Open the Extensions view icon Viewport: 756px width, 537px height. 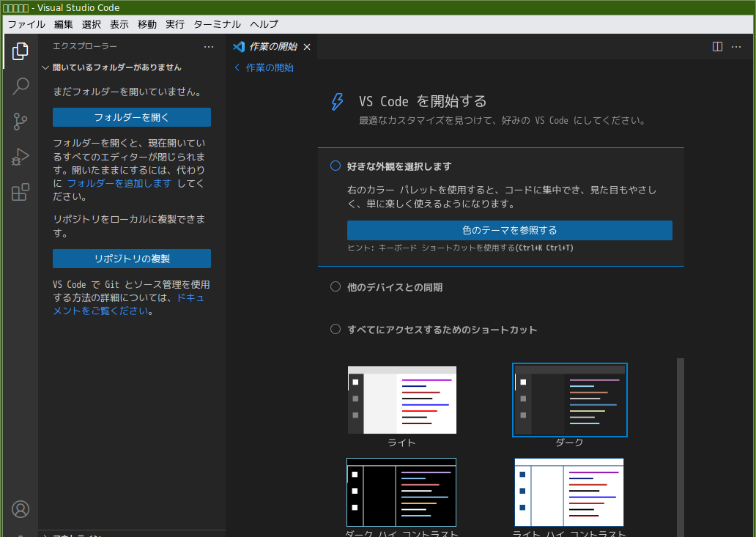click(x=21, y=192)
